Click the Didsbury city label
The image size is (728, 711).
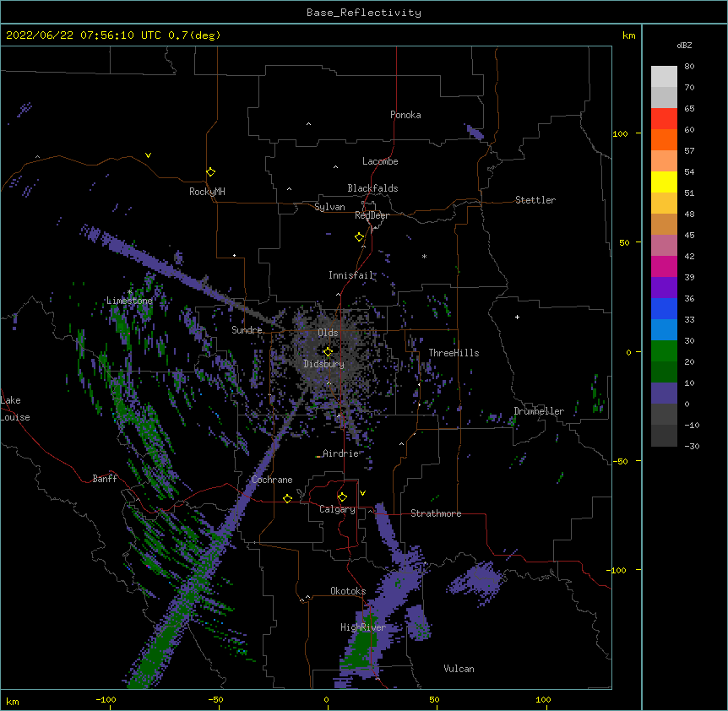323,364
